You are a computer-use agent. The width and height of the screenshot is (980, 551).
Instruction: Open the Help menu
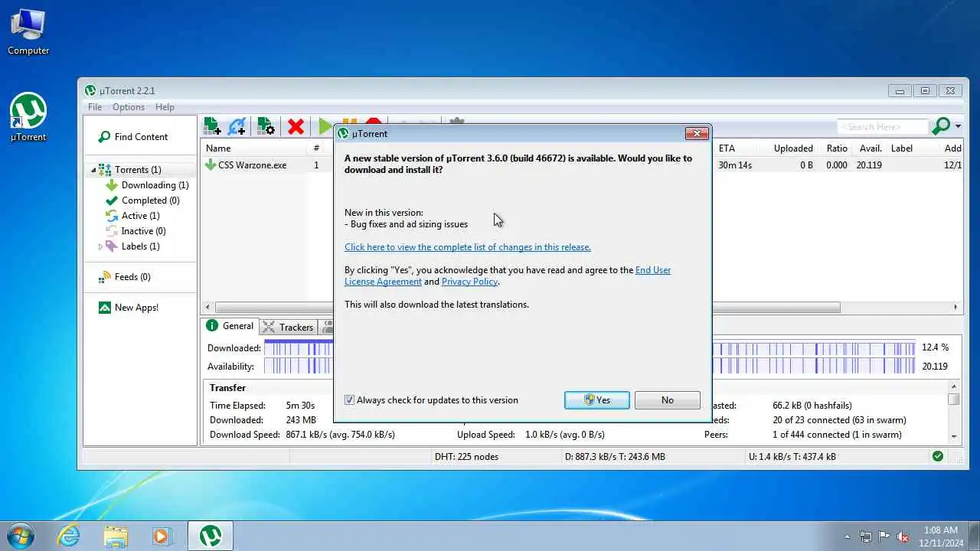click(165, 107)
